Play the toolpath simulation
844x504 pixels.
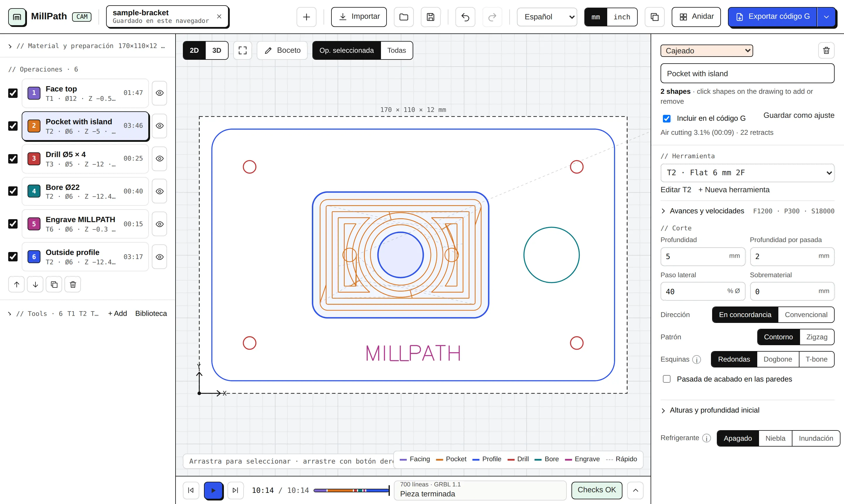[213, 491]
